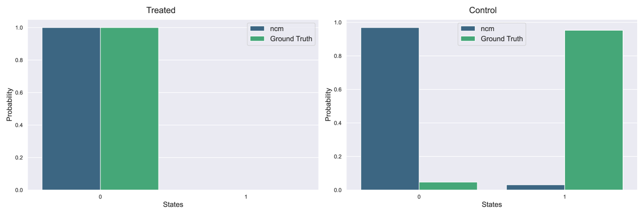The image size is (644, 215).
Task: Click the state 0 tick label in Control chart
Action: [x=419, y=197]
